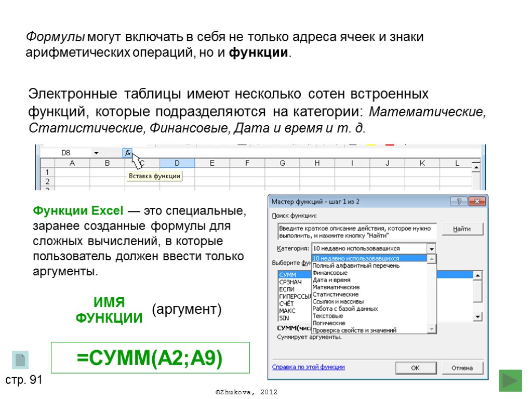Choose '10 недавно использовавшихся' in list
Viewport: 532px width, 399px height.
tap(369, 258)
